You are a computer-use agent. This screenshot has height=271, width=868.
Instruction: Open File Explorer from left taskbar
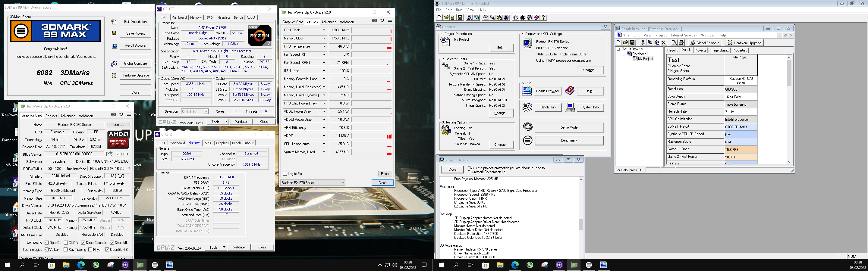[x=66, y=265]
